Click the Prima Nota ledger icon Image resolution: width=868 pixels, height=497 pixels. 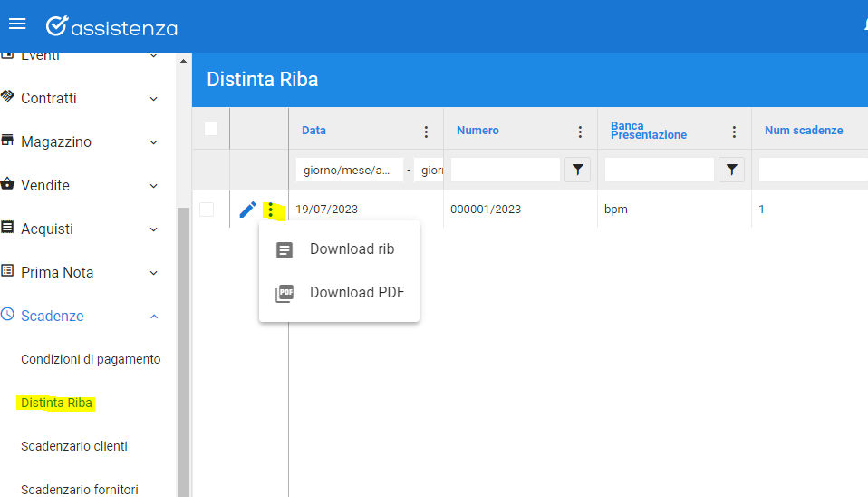tap(7, 270)
